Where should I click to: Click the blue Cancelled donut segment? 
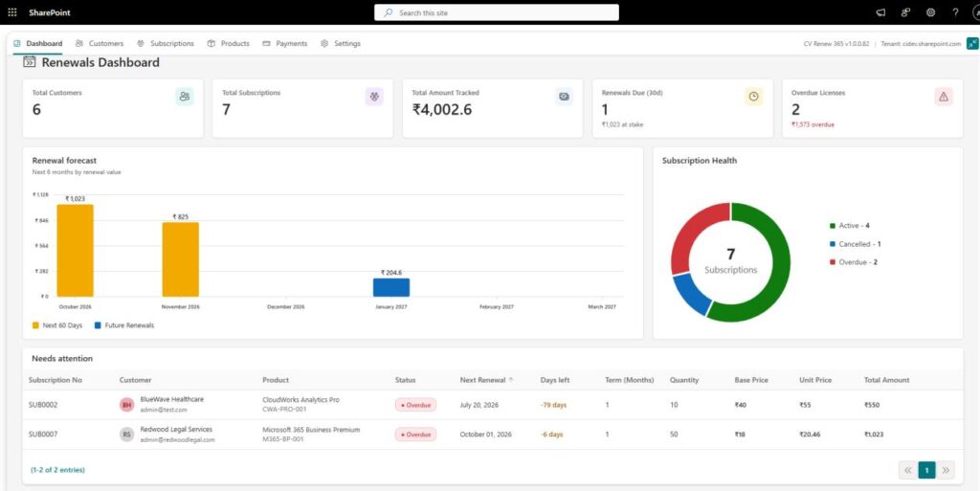point(693,294)
